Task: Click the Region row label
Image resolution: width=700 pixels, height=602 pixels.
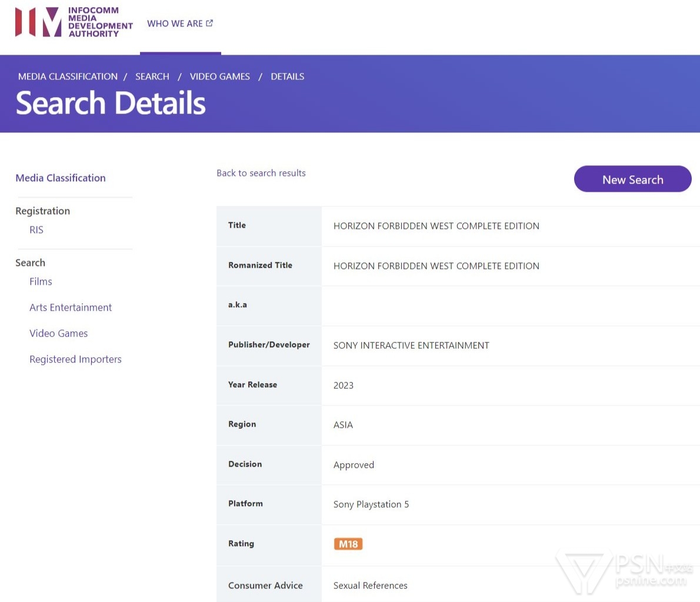Action: pos(242,424)
